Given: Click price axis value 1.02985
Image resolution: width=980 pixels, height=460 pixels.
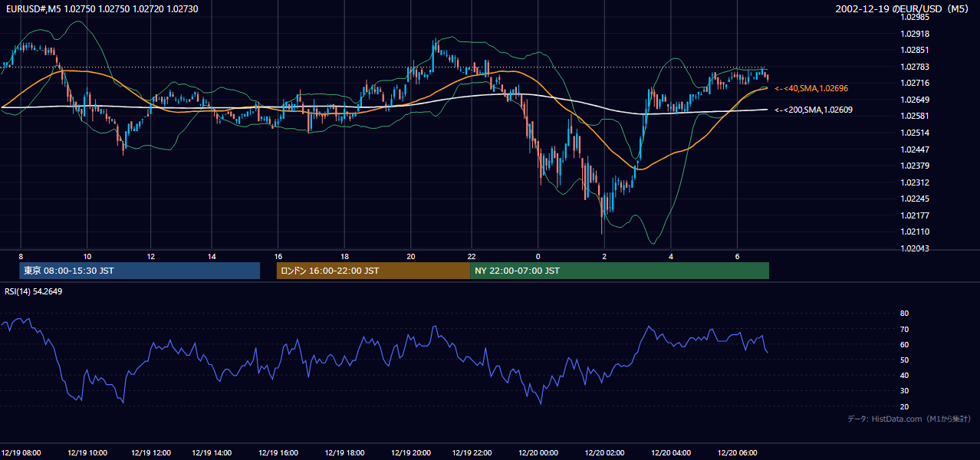Looking at the screenshot, I should (914, 17).
